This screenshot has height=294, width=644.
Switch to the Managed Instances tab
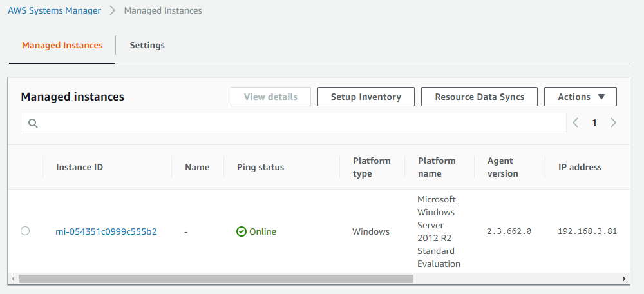tap(62, 45)
